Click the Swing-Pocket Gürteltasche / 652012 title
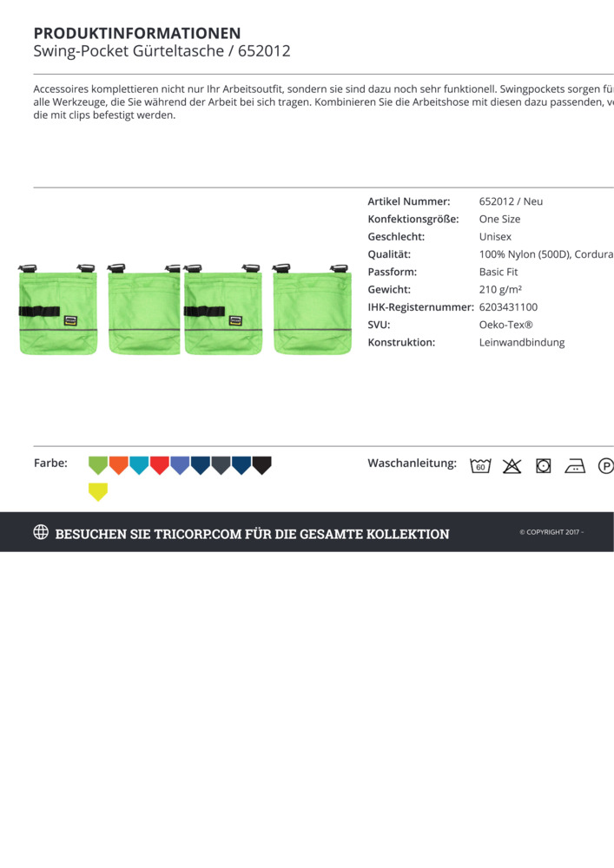Viewport: 614px width, 868px height. (162, 51)
